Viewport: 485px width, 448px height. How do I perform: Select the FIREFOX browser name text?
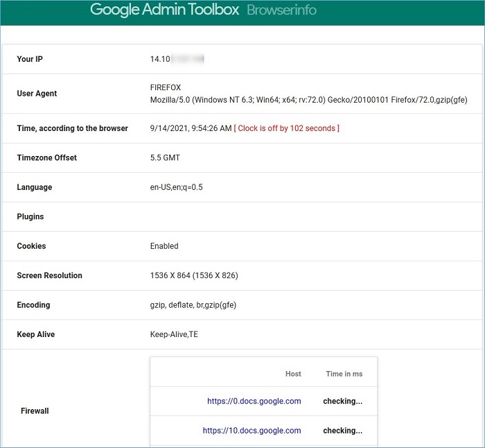pos(166,87)
